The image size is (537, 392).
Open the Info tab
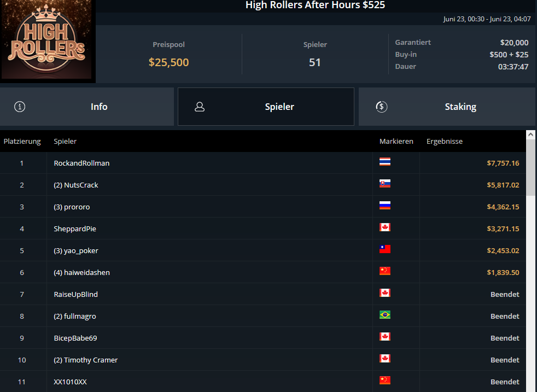(x=87, y=107)
